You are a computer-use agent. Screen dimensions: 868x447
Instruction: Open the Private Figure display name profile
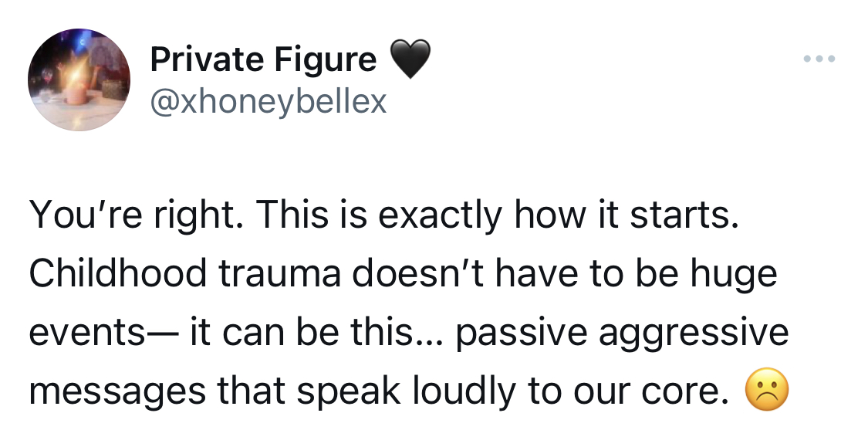pyautogui.click(x=264, y=59)
